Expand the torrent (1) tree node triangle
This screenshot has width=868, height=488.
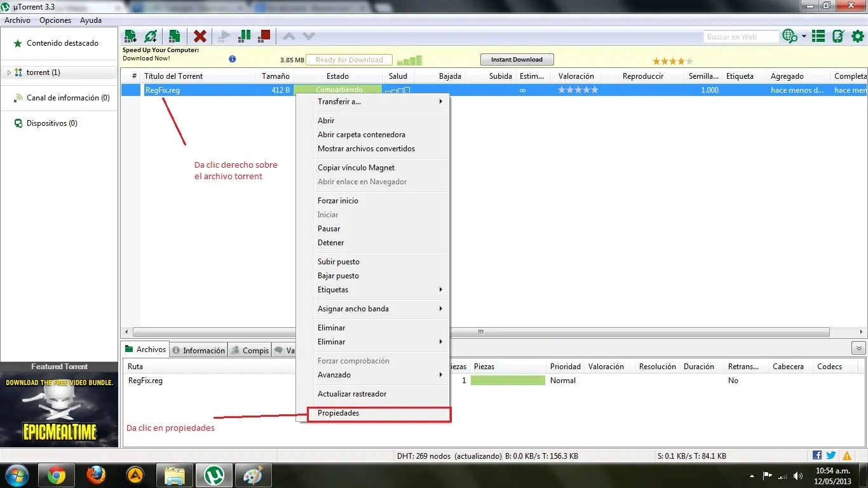pos(9,72)
